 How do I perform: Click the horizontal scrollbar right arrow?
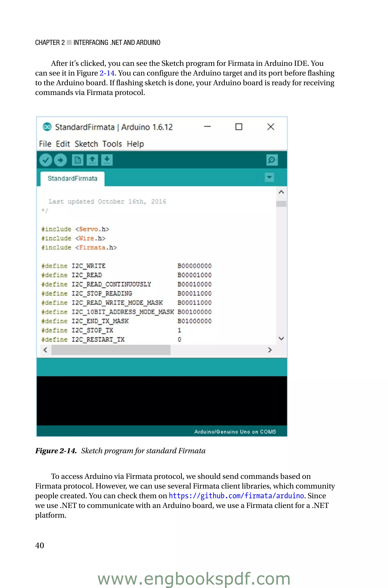(270, 350)
